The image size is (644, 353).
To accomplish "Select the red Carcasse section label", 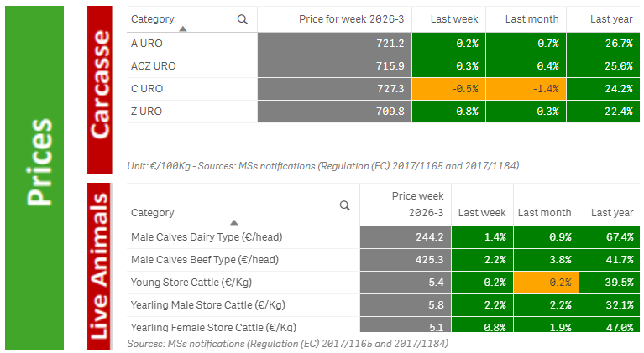I will (100, 86).
